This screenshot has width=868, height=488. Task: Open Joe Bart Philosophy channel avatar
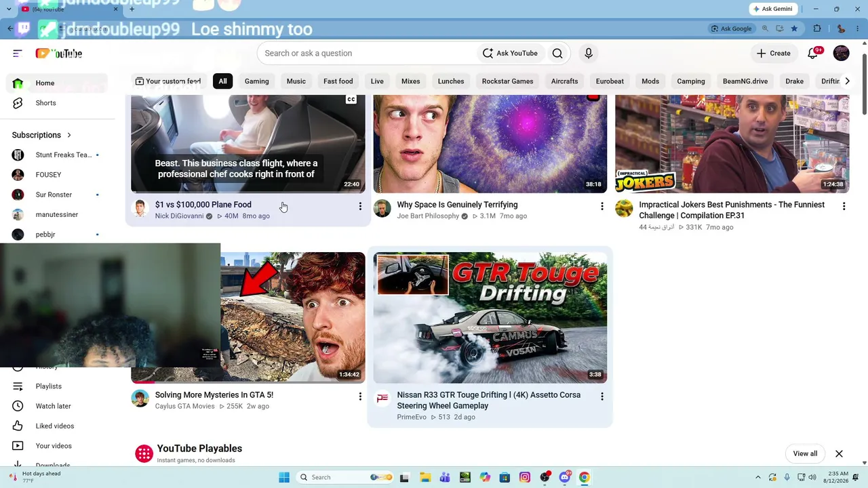(382, 209)
